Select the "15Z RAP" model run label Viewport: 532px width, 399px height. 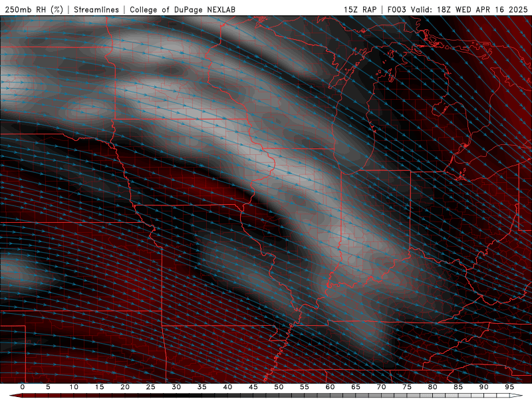(x=360, y=9)
